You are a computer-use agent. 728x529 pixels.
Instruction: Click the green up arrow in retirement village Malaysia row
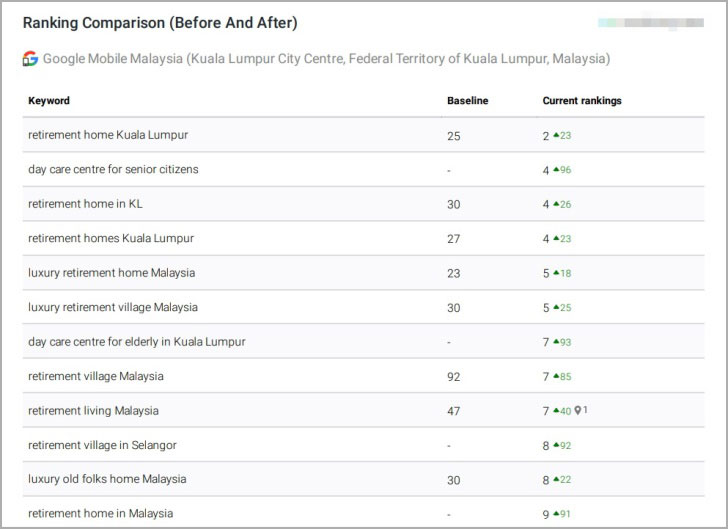[x=556, y=376]
